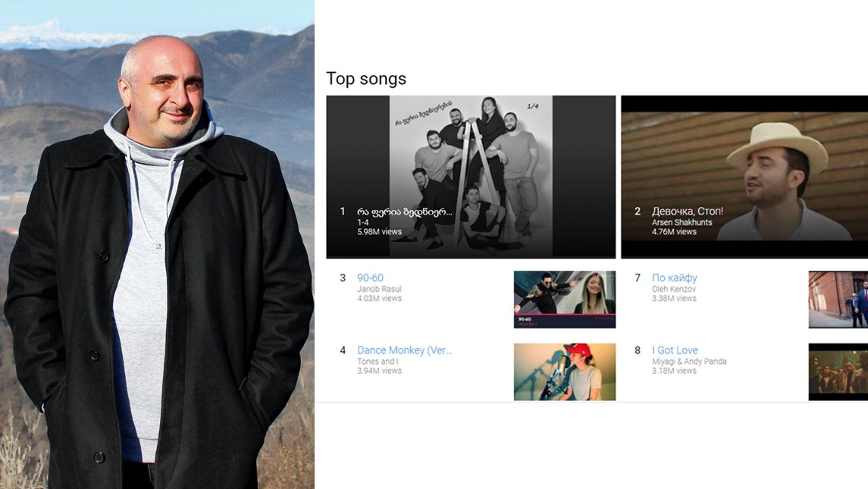Screen dimensions: 868x489
Task: Open the 90-60 video thumbnail
Action: point(565,299)
